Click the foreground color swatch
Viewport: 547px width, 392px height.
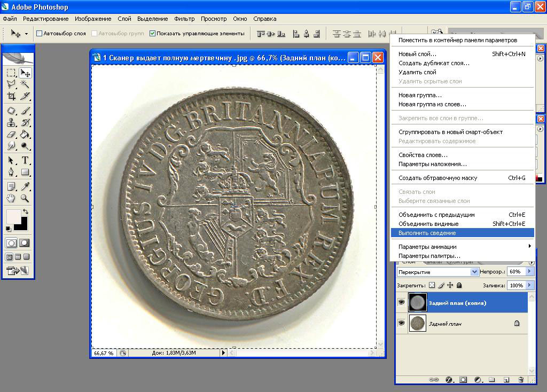coord(13,216)
